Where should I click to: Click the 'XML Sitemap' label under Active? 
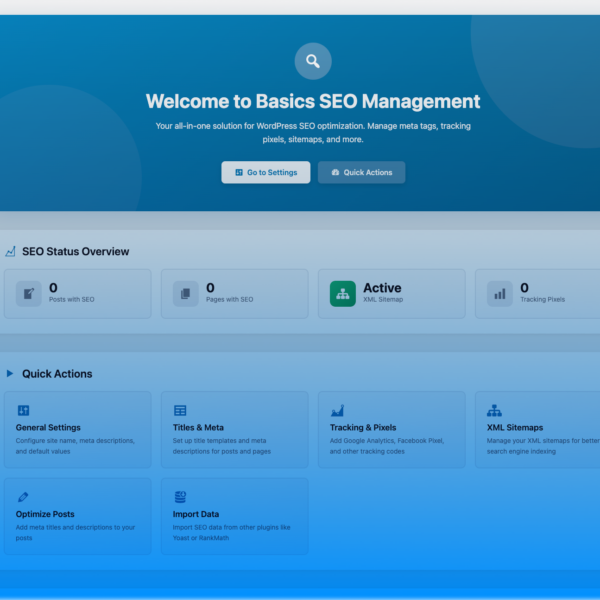tap(383, 300)
